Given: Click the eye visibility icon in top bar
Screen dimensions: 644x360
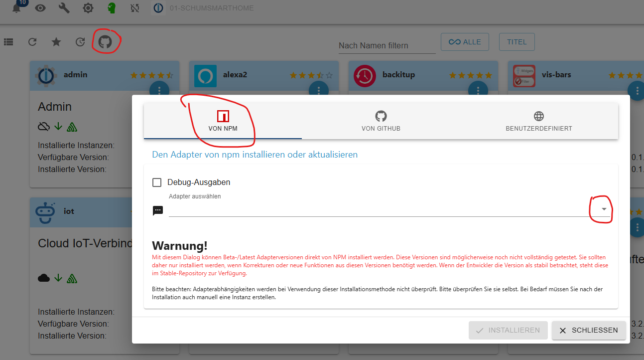Looking at the screenshot, I should click(40, 8).
